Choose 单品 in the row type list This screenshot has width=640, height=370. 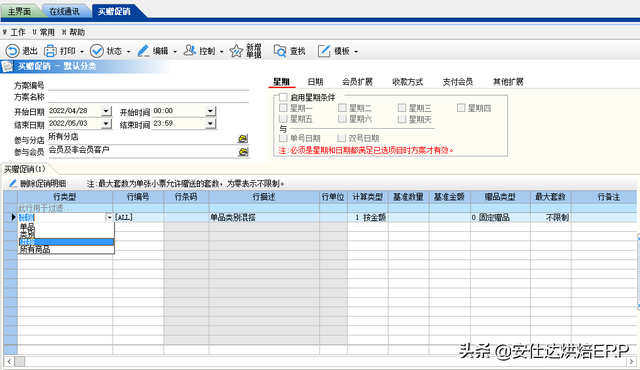66,226
